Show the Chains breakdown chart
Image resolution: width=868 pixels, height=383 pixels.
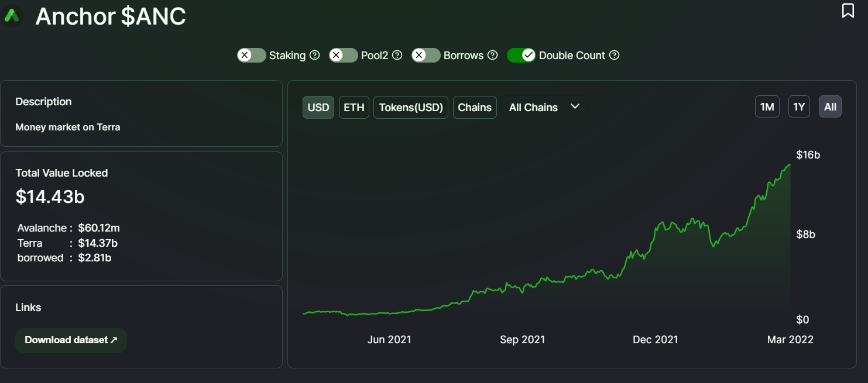click(x=475, y=108)
